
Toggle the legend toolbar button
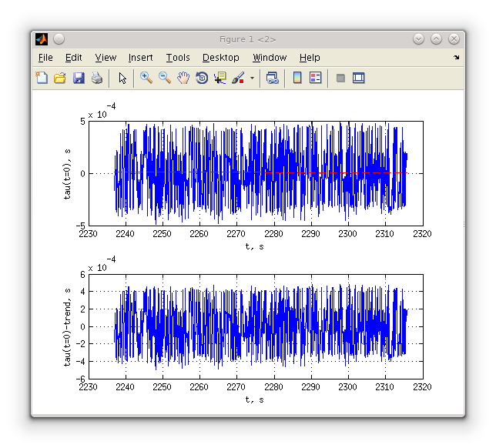coord(315,78)
